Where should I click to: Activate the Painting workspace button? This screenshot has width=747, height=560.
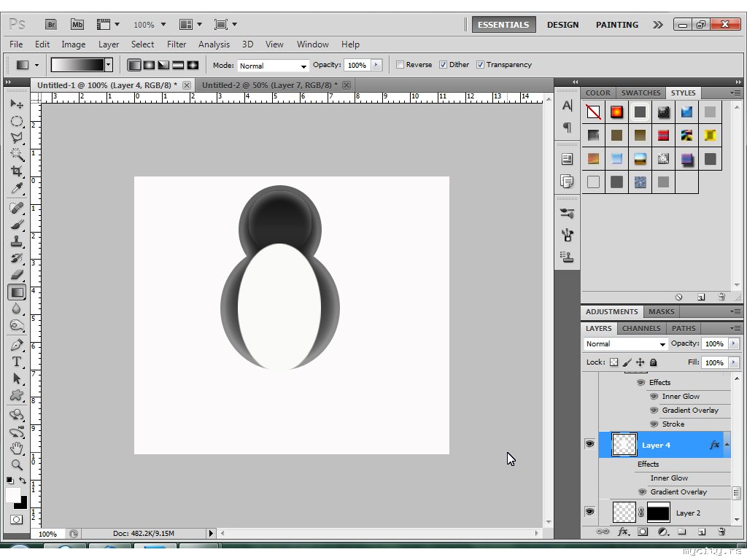click(x=616, y=25)
